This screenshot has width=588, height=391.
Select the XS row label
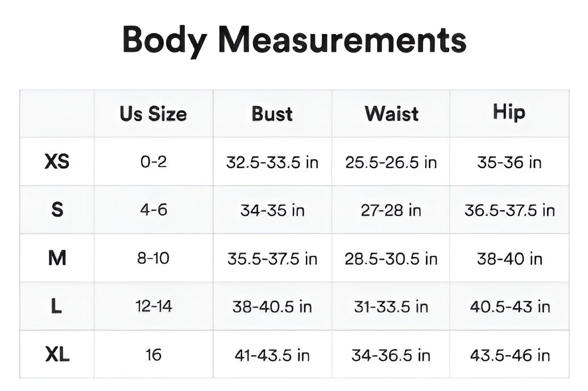[x=57, y=162]
